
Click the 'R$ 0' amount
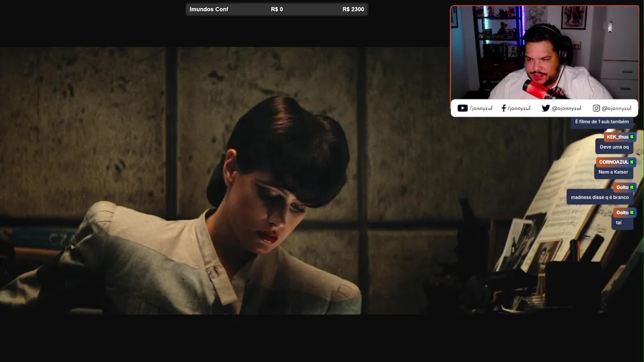point(277,9)
